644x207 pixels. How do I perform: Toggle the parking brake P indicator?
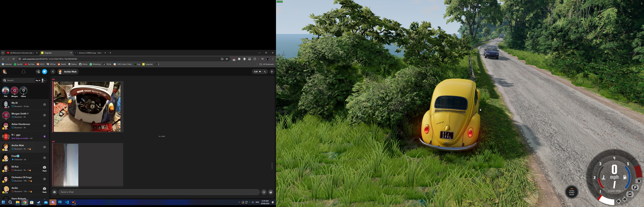pos(635,187)
